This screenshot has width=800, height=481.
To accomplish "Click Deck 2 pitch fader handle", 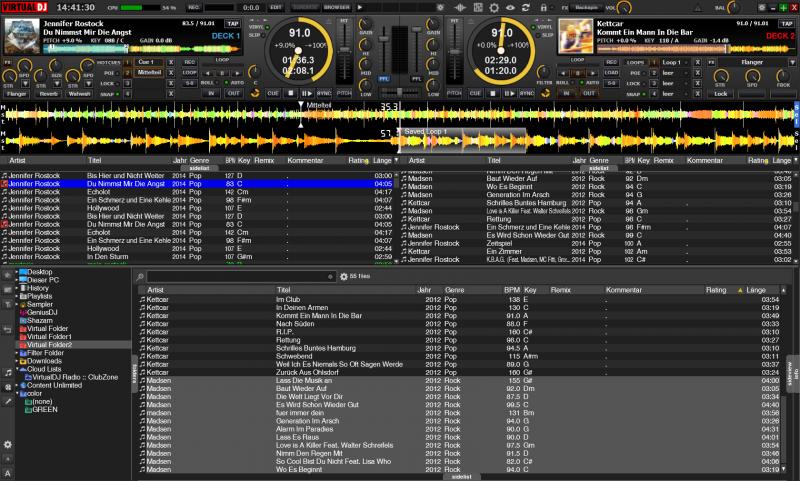I will pyautogui.click(x=454, y=52).
